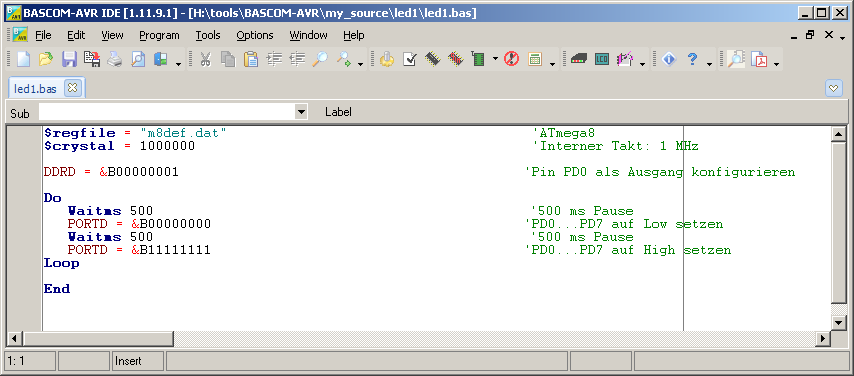Open the Sub combo box dropdown arrow
The height and width of the screenshot is (376, 854).
coord(301,112)
